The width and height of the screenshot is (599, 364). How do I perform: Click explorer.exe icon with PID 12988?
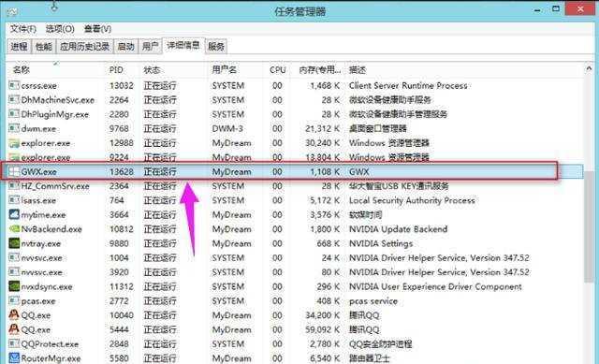[14, 143]
